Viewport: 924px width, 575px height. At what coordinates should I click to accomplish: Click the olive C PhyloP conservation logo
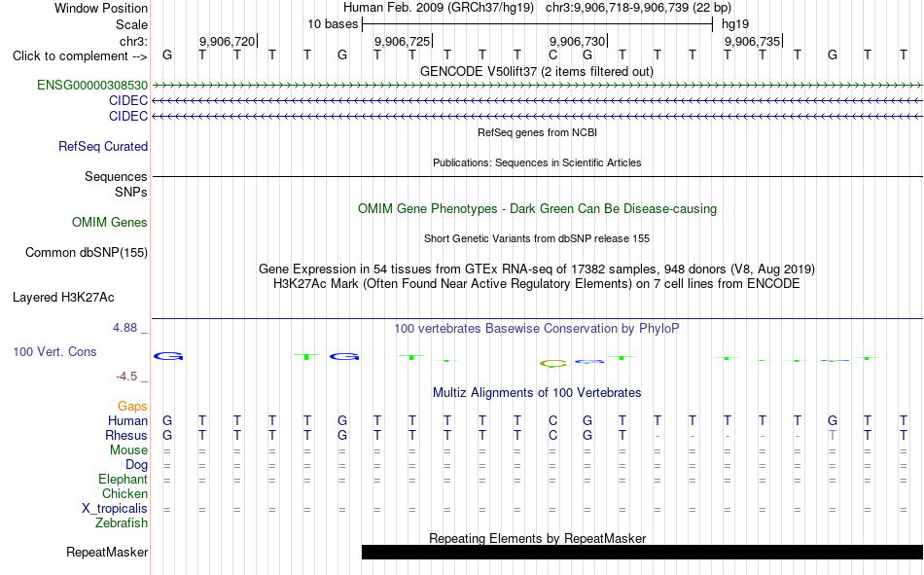[553, 364]
